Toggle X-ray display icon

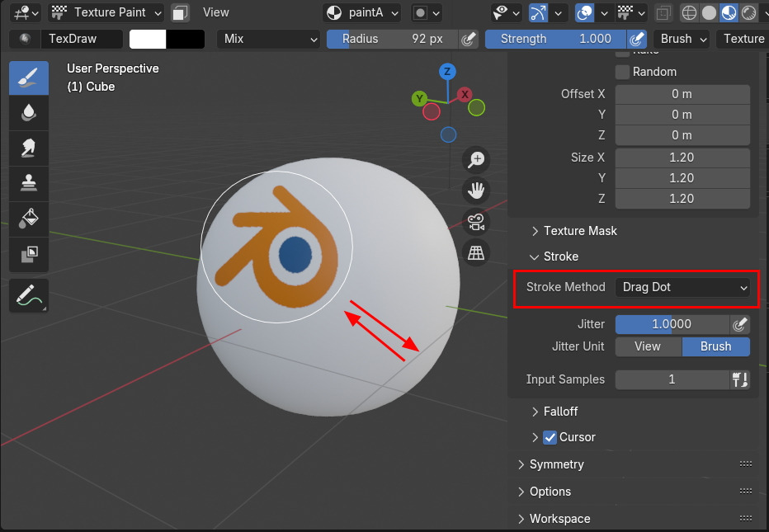(x=663, y=12)
